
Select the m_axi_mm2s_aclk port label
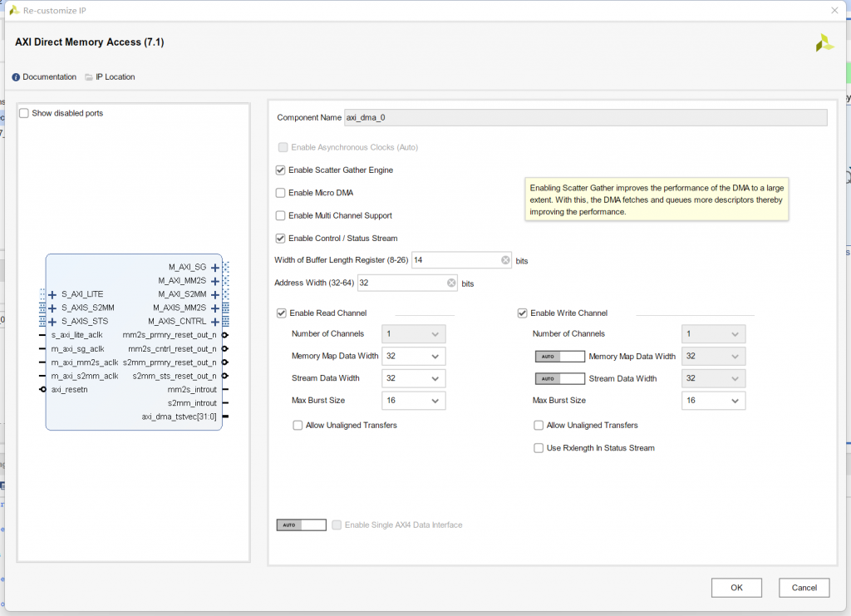click(85, 362)
